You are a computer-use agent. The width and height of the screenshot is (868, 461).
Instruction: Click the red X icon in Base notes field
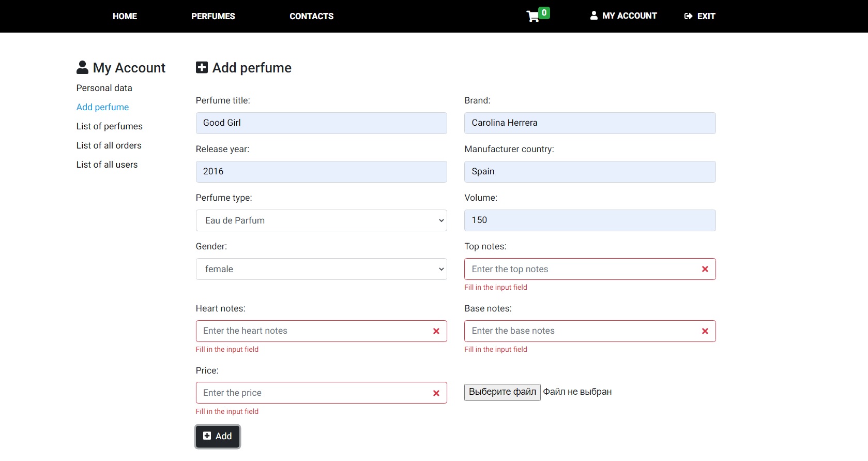tap(705, 331)
